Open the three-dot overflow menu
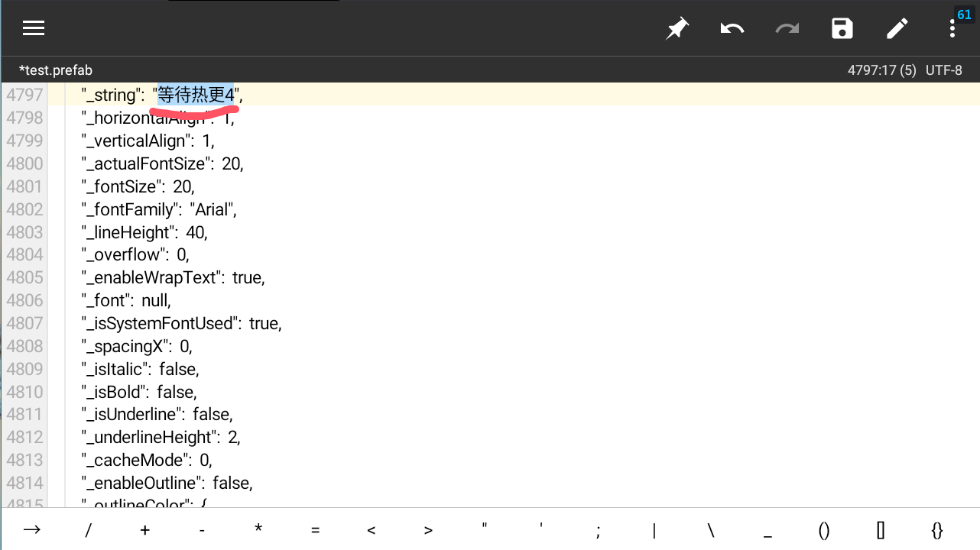980x550 pixels. pos(952,29)
